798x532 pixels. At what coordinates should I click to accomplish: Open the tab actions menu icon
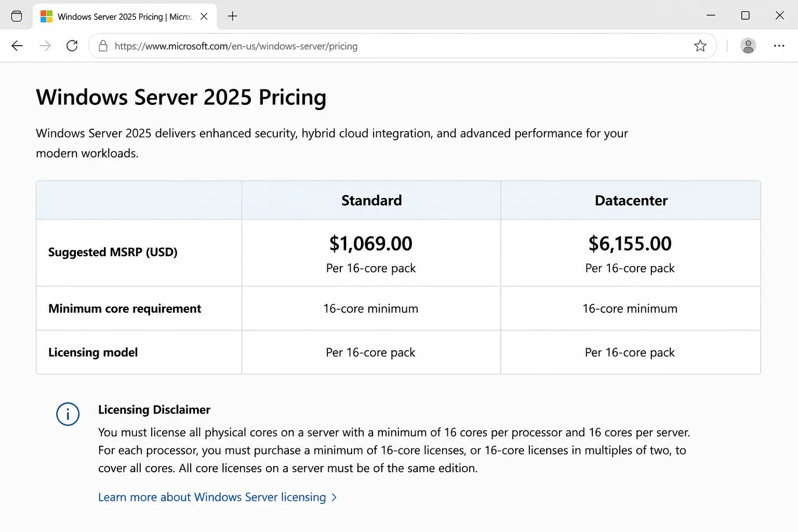17,16
